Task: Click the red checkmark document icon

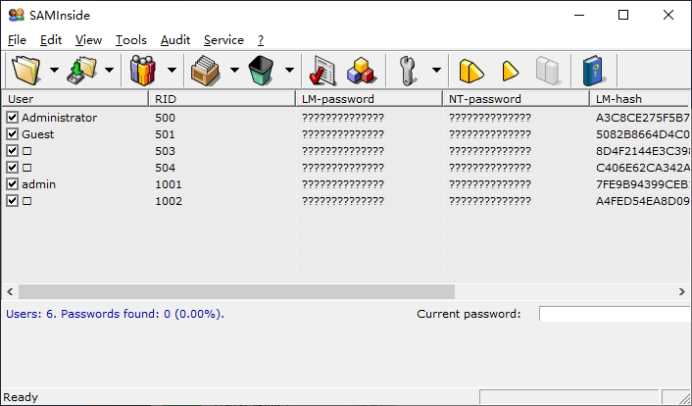Action: pyautogui.click(x=322, y=70)
